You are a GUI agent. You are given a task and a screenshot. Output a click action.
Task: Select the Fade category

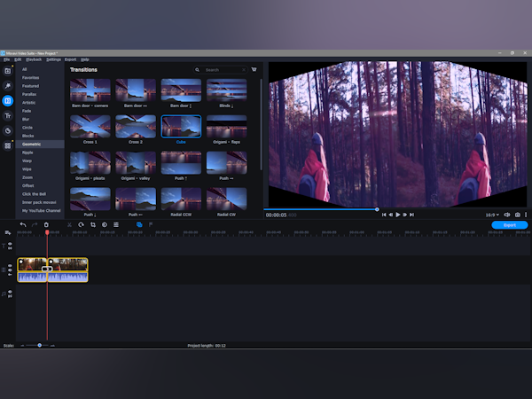[27, 111]
